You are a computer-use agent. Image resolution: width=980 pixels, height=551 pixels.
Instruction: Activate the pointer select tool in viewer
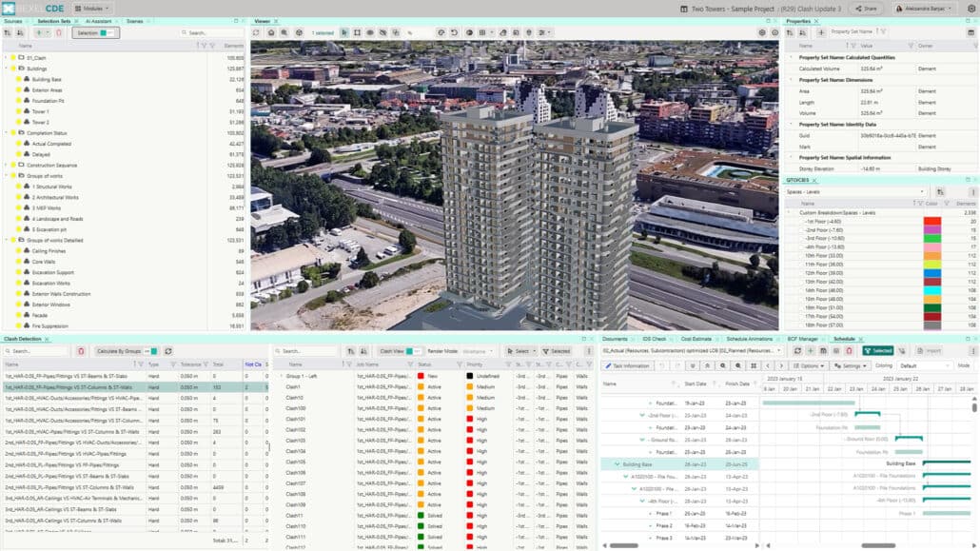(344, 32)
